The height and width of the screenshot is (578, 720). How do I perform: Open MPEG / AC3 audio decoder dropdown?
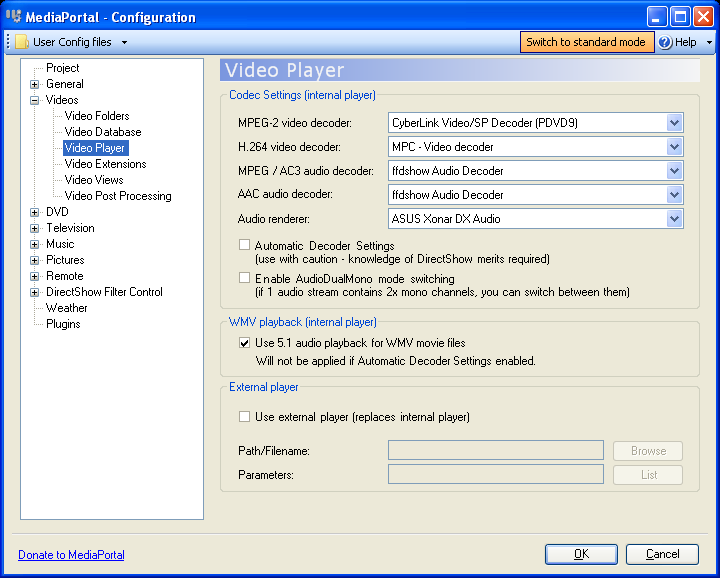(674, 171)
